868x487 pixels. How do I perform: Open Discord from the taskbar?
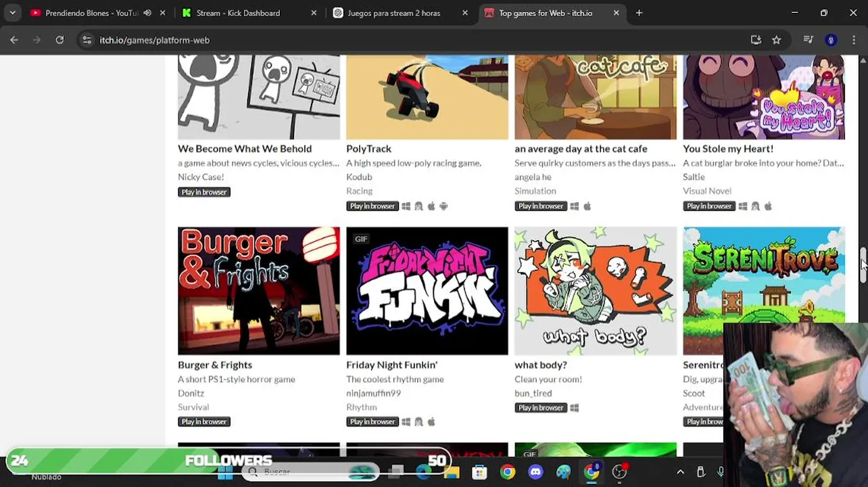(x=535, y=472)
